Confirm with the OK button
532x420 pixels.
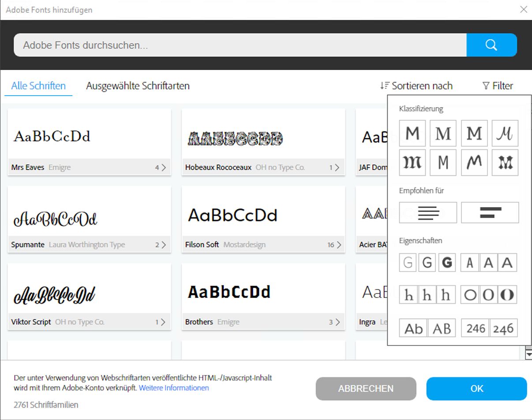pyautogui.click(x=476, y=389)
